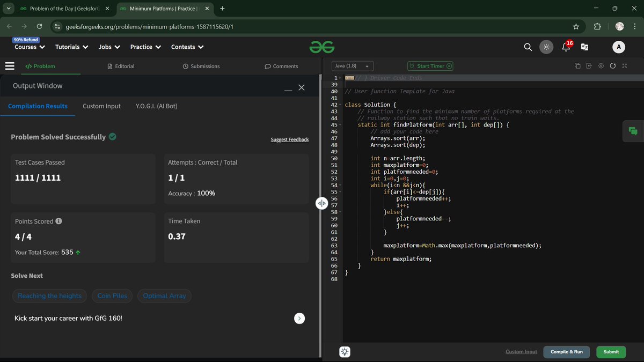Reload the page in browser

(x=39, y=26)
